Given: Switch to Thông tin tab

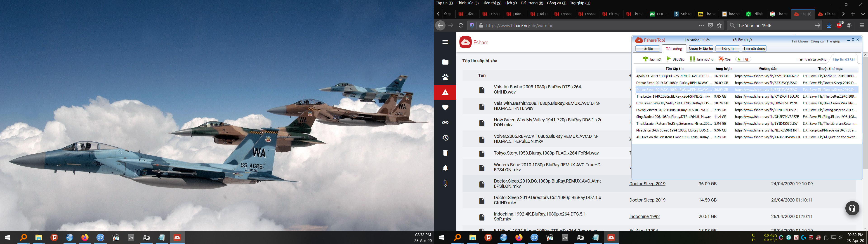Looking at the screenshot, I should 727,49.
